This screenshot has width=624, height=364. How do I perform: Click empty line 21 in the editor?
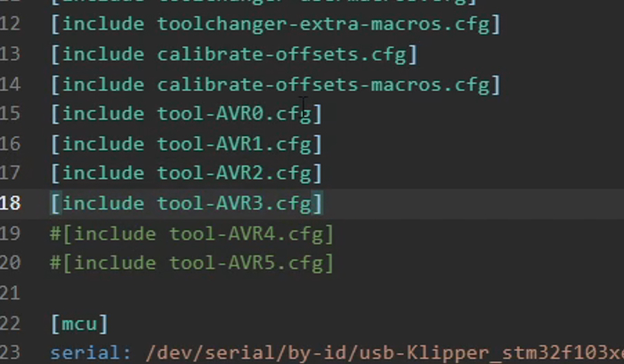(267, 293)
